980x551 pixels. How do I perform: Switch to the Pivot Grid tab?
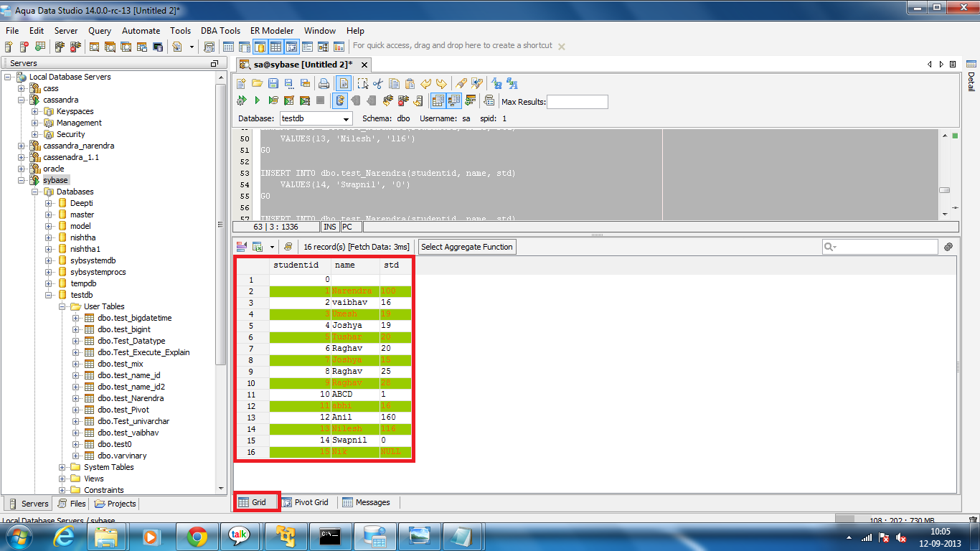[x=304, y=502]
